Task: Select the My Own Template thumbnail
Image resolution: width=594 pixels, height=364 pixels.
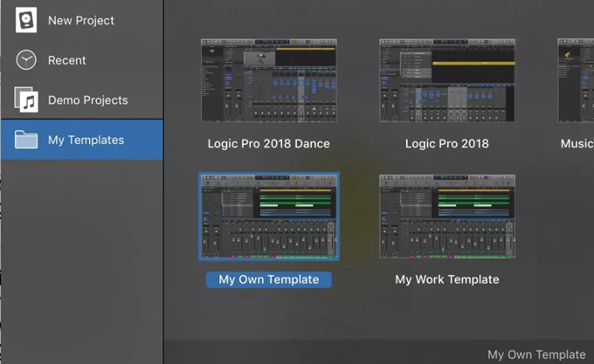Action: [269, 216]
